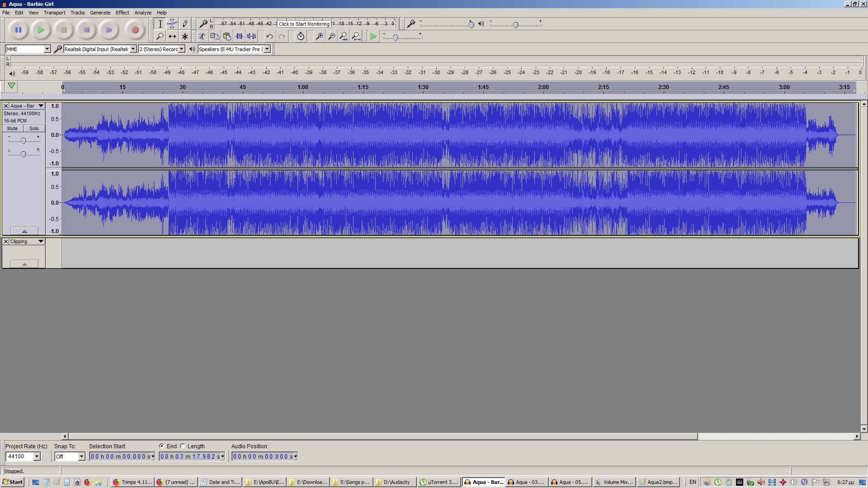Start recording with the Record button

coord(135,30)
